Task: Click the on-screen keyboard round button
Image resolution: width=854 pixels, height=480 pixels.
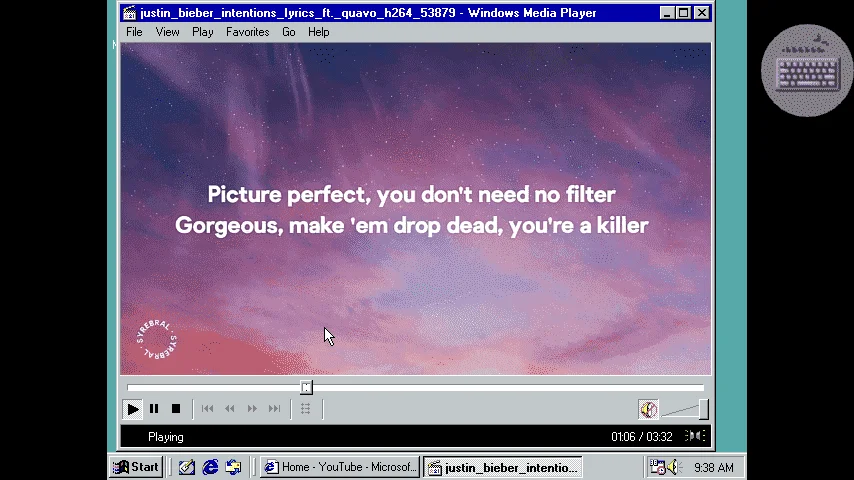Action: coord(807,71)
